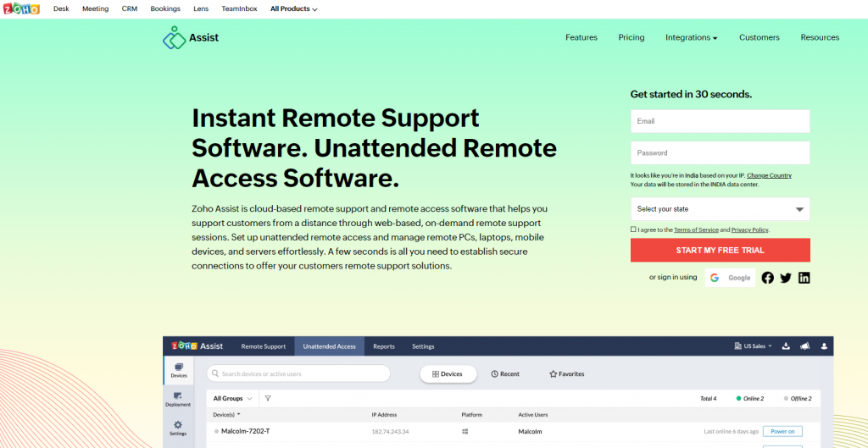
Task: Select the Favorites view
Action: point(566,373)
